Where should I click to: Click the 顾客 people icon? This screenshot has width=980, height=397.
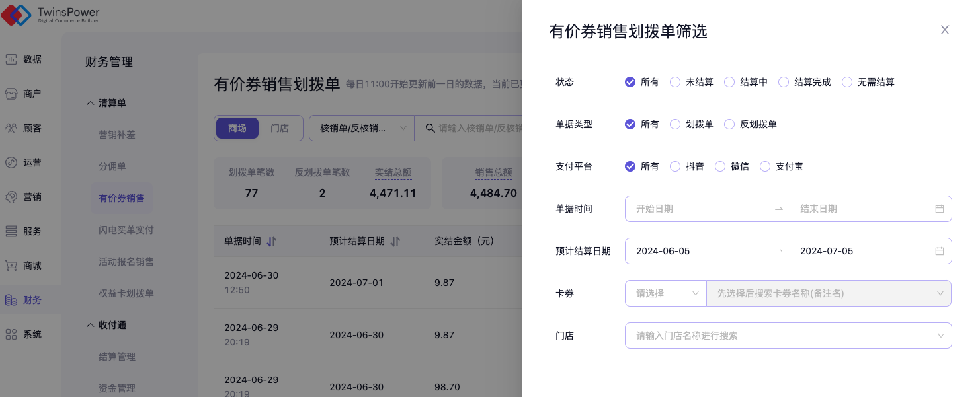tap(11, 128)
